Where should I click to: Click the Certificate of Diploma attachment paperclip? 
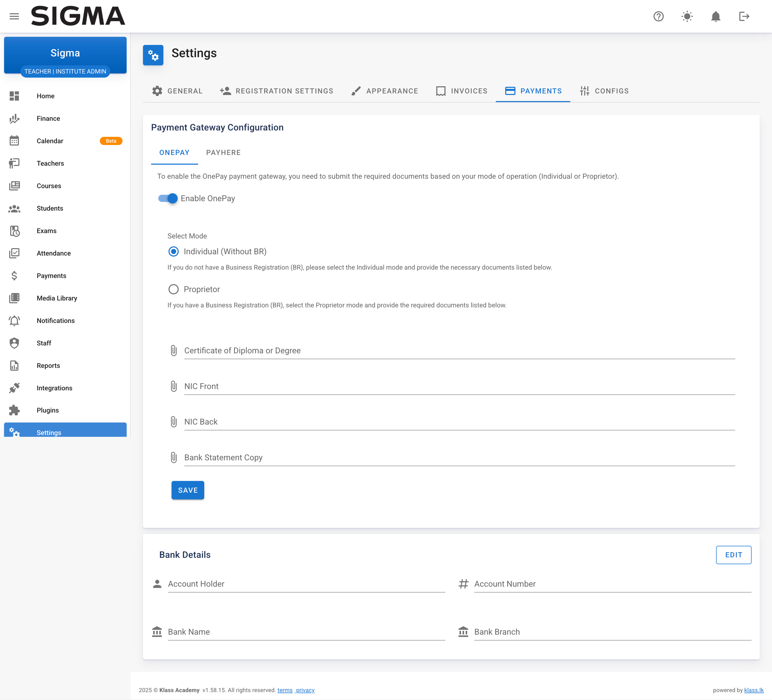click(174, 350)
